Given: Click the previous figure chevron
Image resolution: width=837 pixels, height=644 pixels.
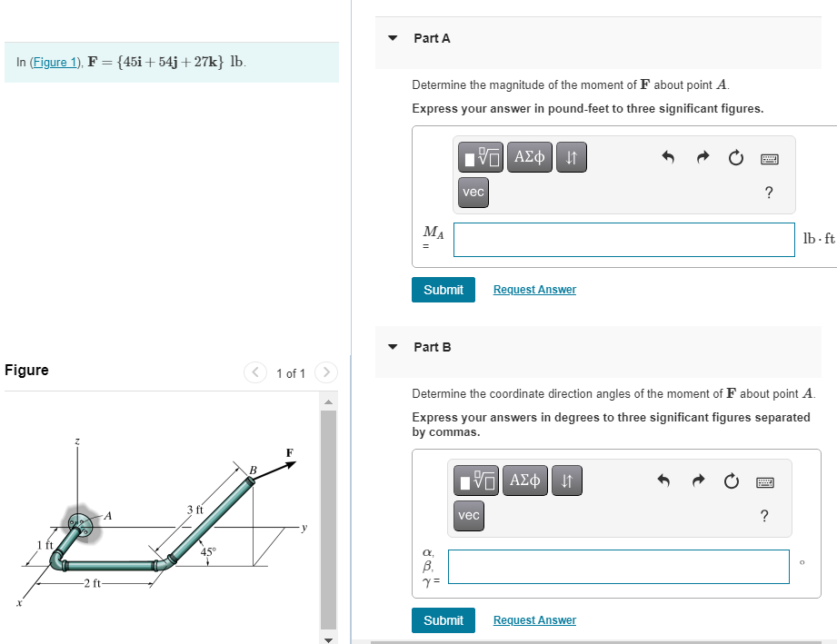Looking at the screenshot, I should point(254,372).
